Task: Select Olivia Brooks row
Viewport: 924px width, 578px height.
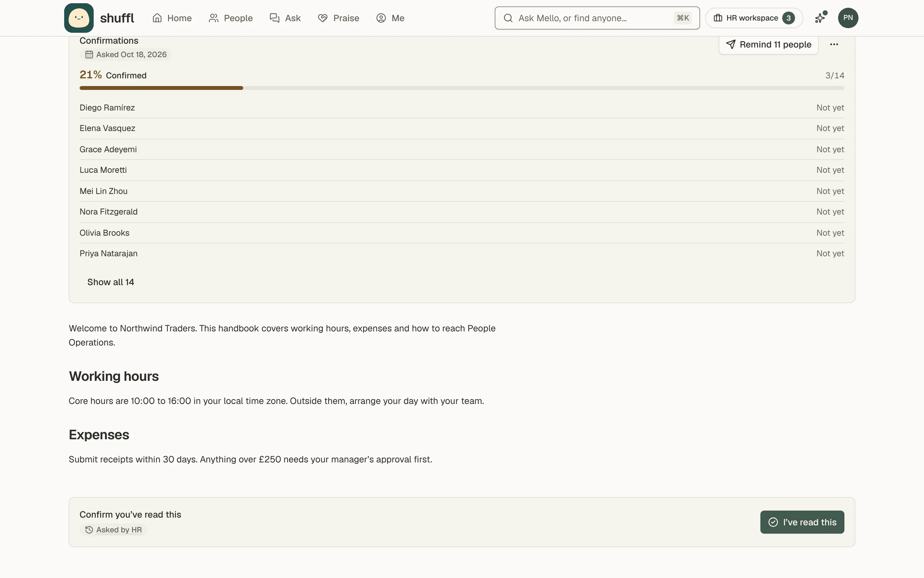Action: point(462,233)
